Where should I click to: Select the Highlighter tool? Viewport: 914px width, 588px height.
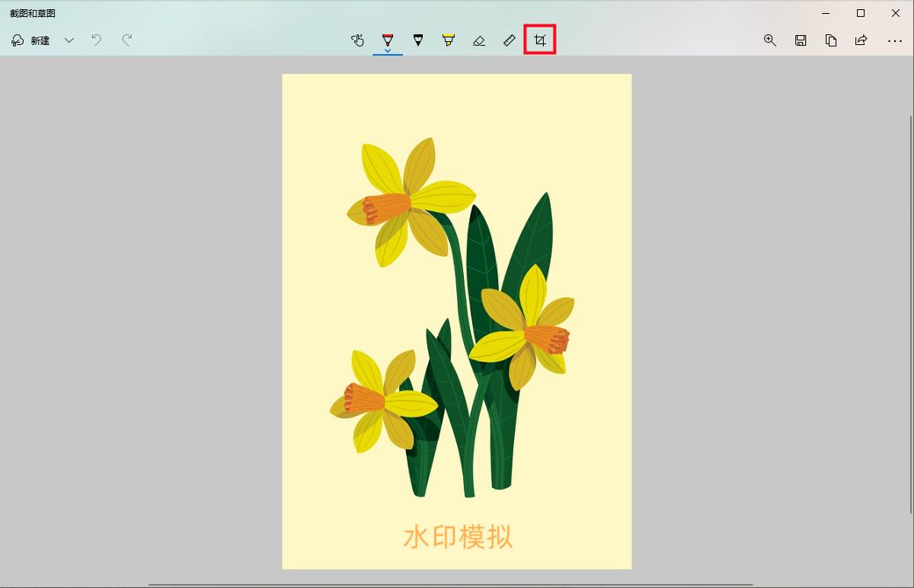(x=449, y=40)
